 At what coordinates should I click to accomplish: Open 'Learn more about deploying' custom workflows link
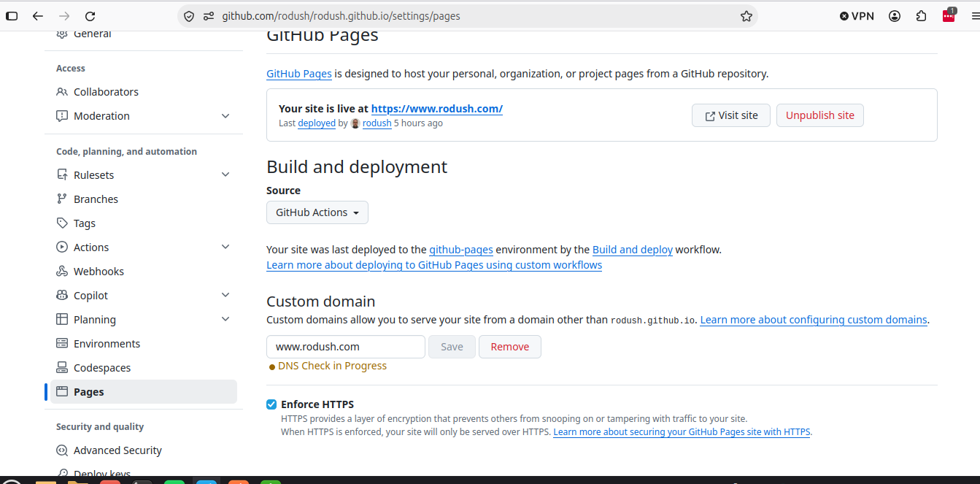pyautogui.click(x=434, y=265)
